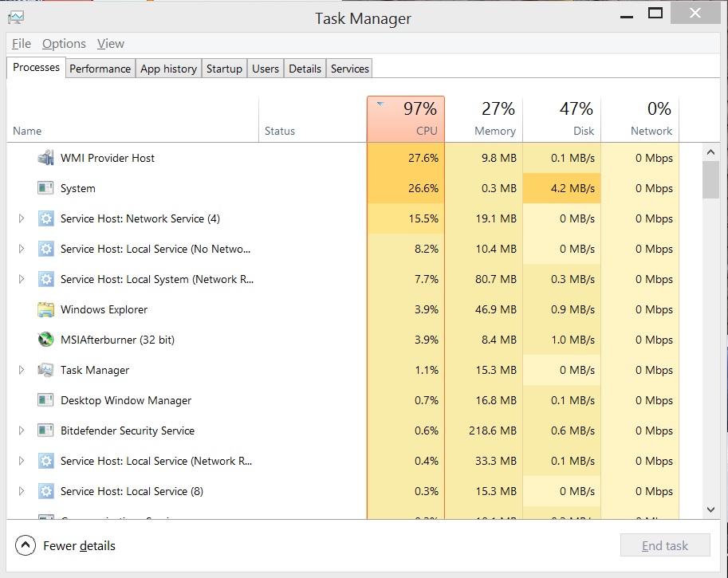Select the Windows Explorer folder icon
The image size is (728, 578).
coord(45,309)
